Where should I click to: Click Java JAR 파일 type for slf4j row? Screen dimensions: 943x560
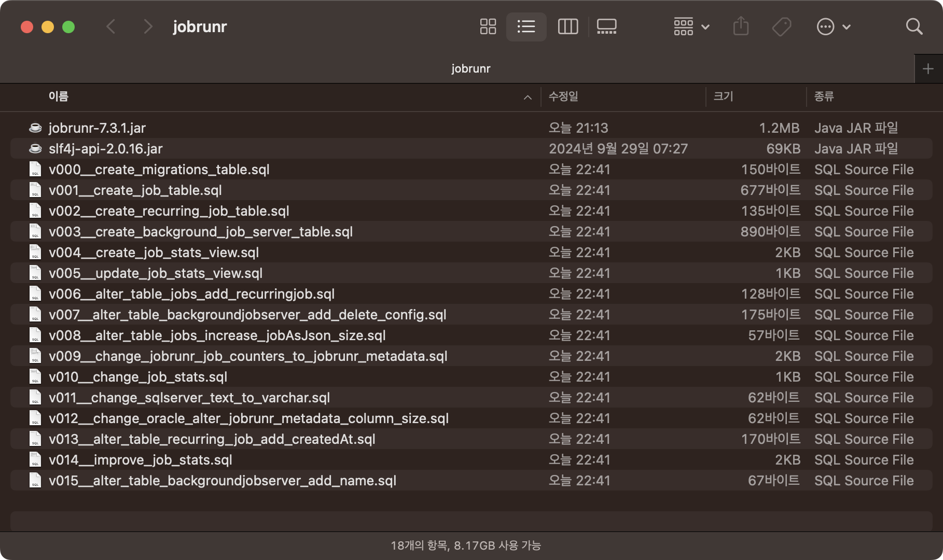pyautogui.click(x=856, y=148)
